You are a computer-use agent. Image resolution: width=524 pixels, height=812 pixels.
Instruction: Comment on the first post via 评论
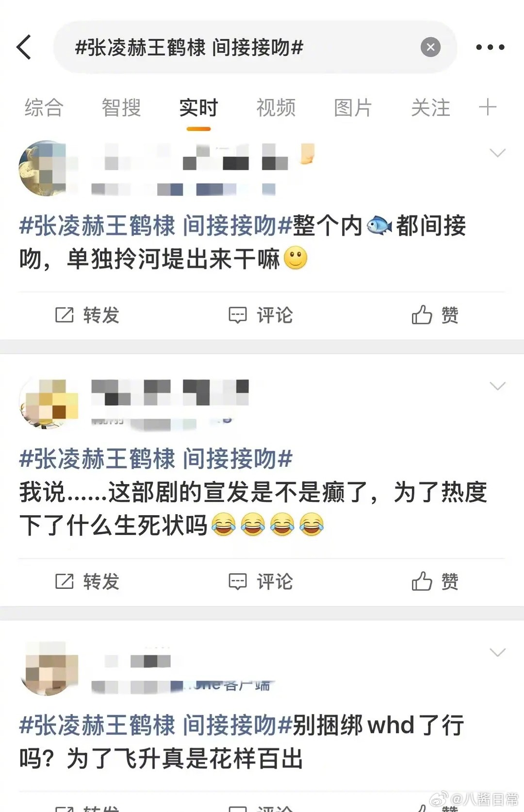click(261, 315)
